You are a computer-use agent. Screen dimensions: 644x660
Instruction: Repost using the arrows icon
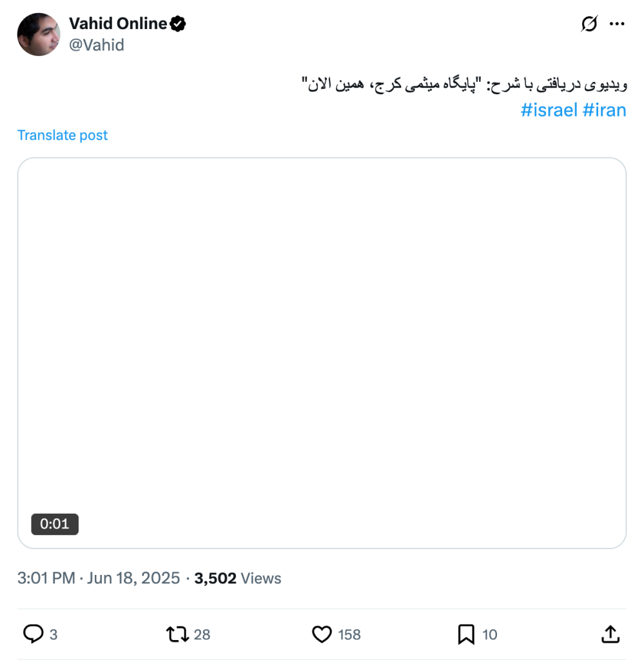coord(177,634)
